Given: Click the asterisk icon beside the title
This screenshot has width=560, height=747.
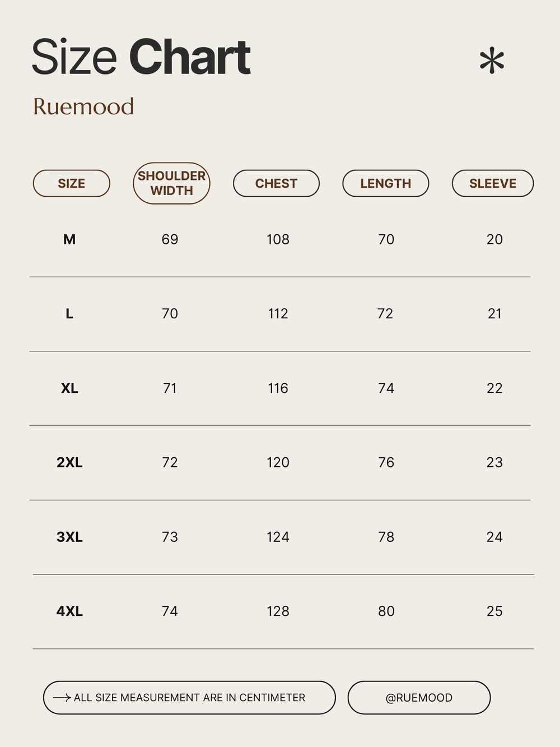Looking at the screenshot, I should 492,61.
